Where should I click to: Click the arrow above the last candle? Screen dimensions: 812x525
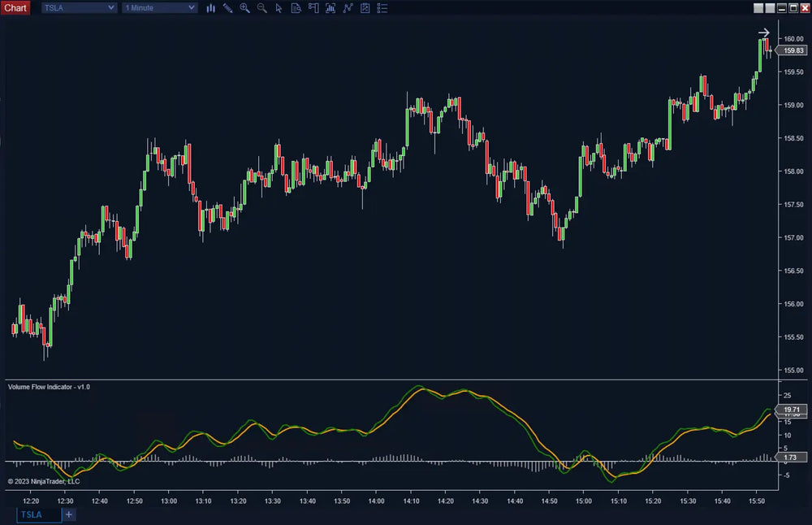click(763, 33)
